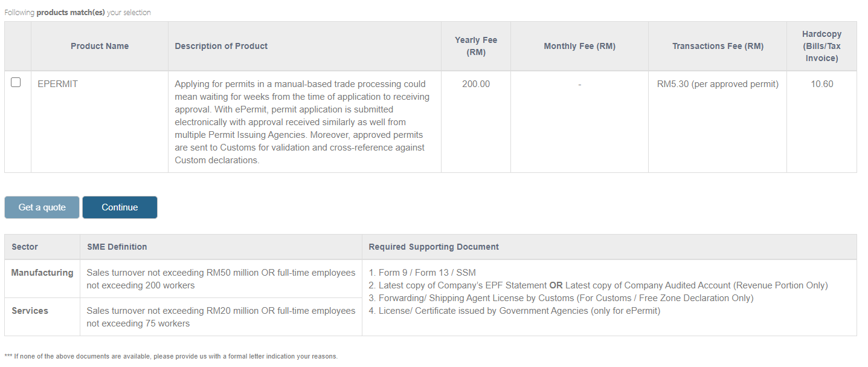The image size is (868, 367).
Task: Click the ePermit description paragraph
Action: 302,122
